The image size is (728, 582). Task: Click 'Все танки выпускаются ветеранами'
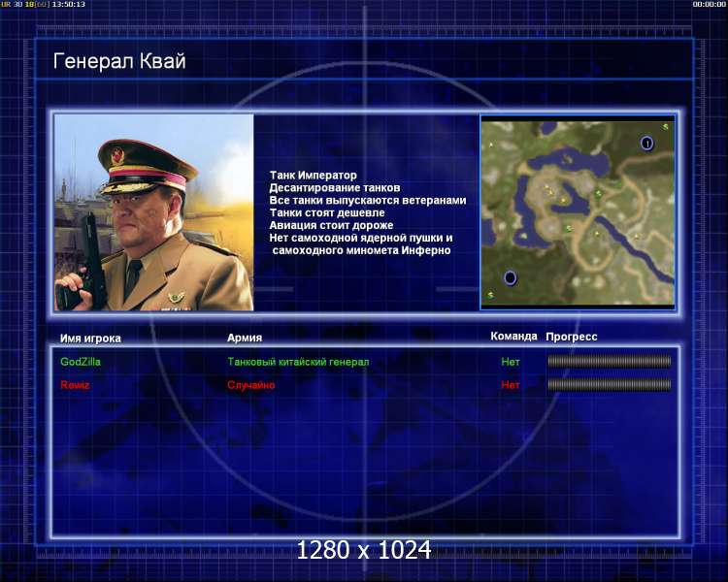pyautogui.click(x=368, y=201)
